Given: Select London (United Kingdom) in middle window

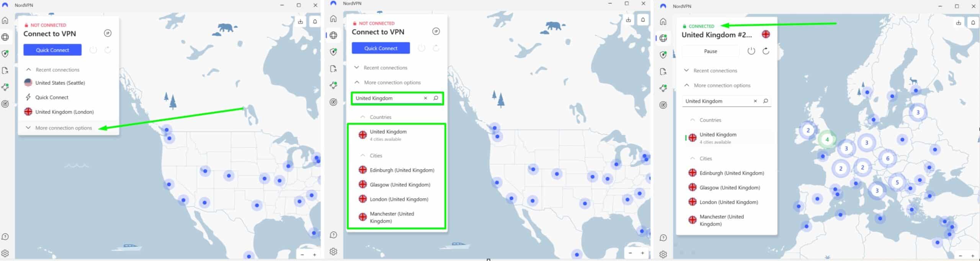Looking at the screenshot, I should pyautogui.click(x=396, y=199).
